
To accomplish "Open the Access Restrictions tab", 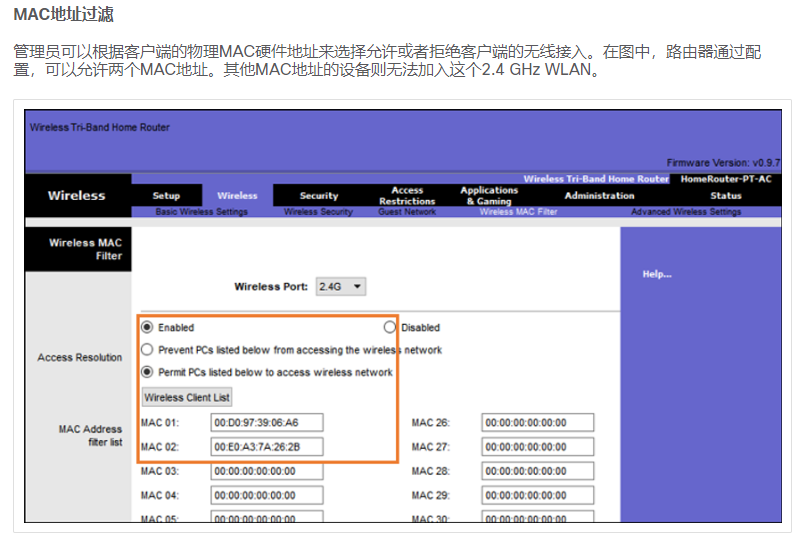I will [407, 196].
